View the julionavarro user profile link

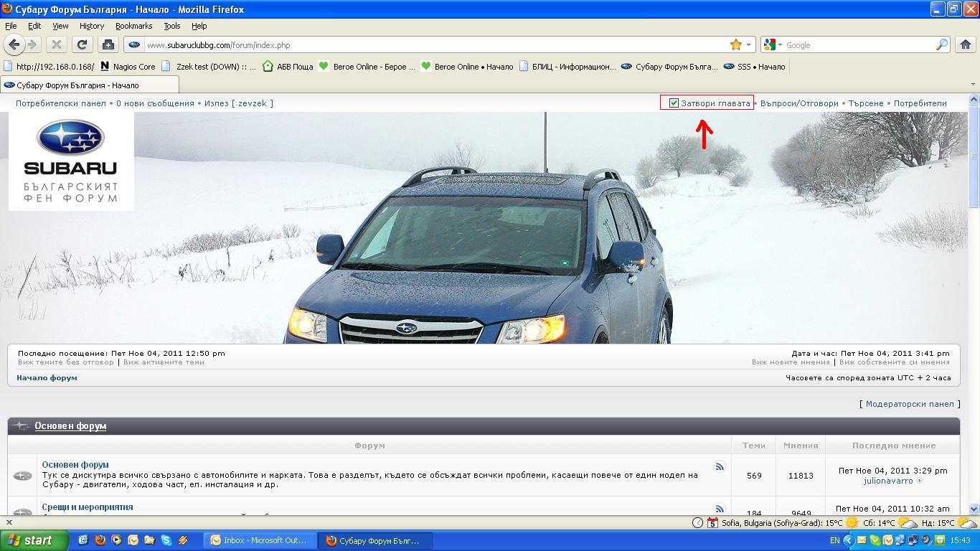888,481
